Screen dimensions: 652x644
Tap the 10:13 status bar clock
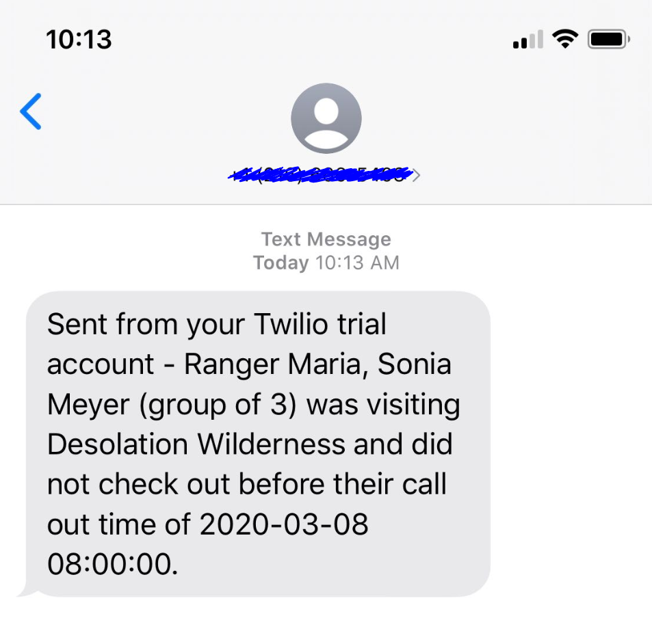(x=79, y=40)
